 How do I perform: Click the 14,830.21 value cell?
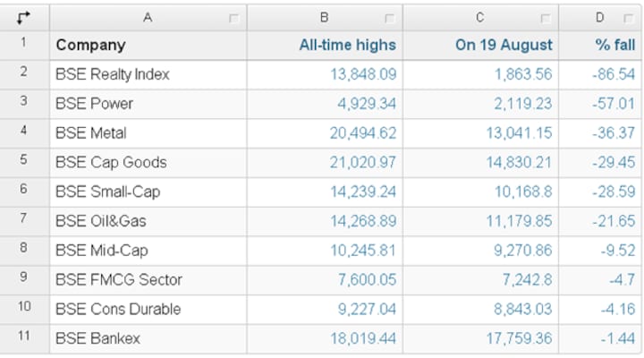click(x=480, y=163)
